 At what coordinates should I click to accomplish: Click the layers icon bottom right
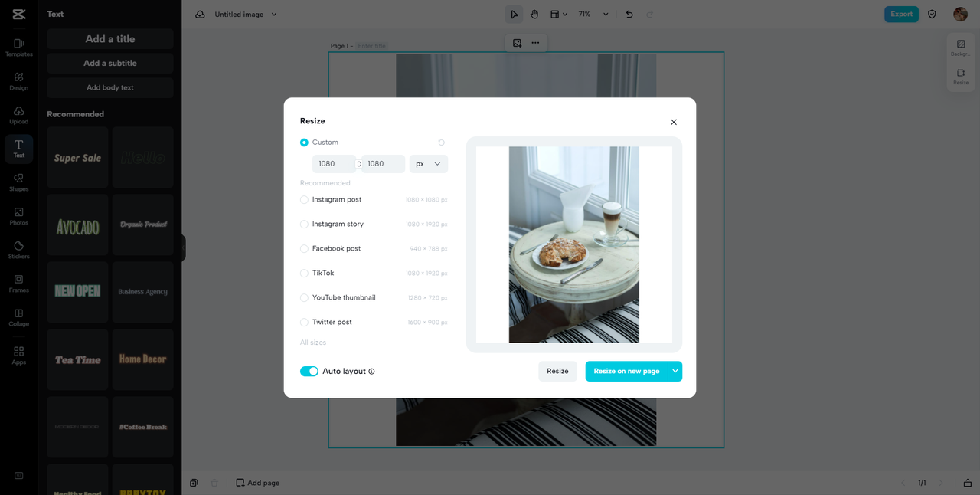coord(968,483)
